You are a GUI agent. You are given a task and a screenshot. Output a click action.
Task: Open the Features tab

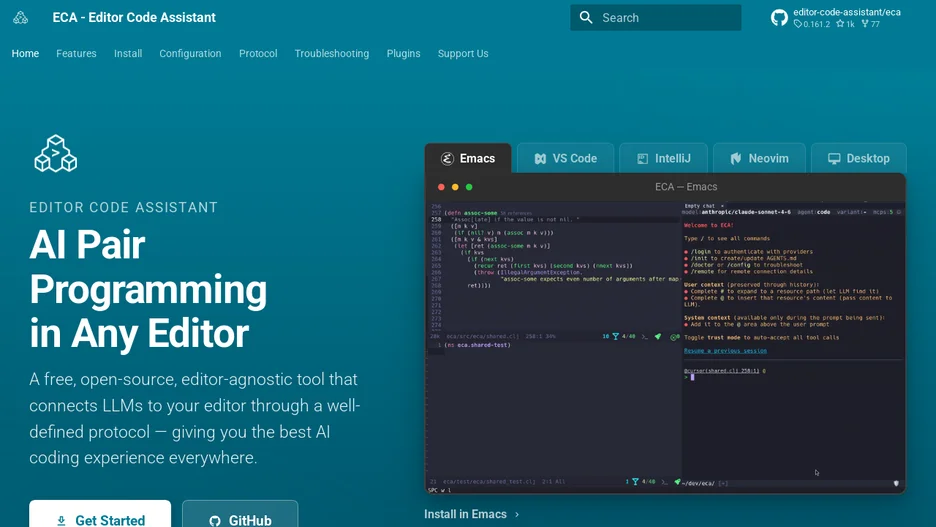[x=76, y=54]
